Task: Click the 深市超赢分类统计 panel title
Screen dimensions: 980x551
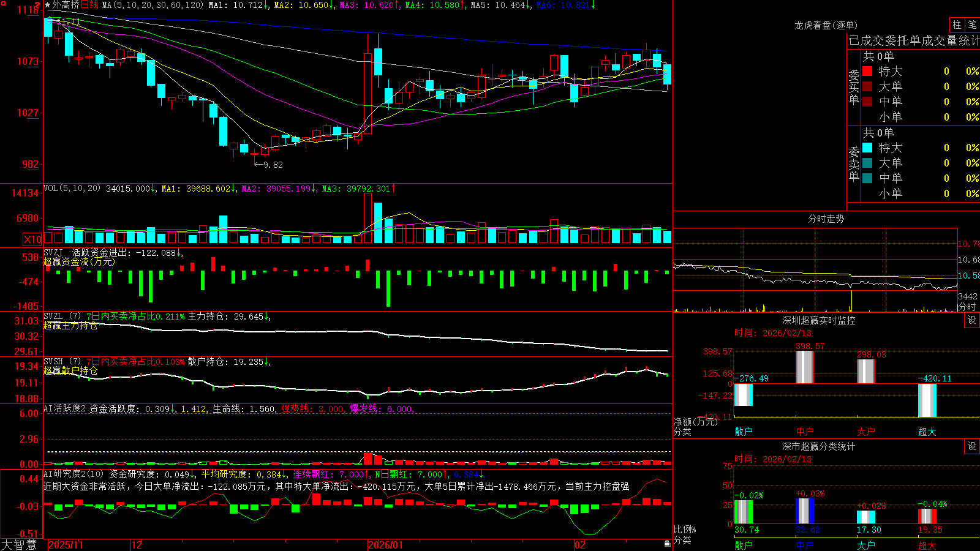Action: (818, 446)
